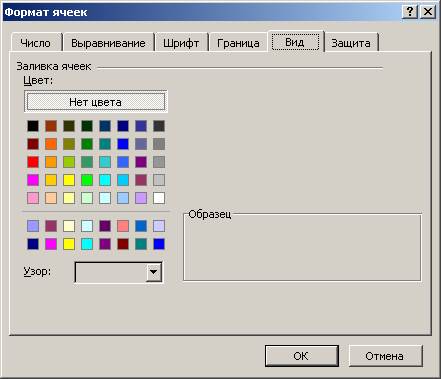Image resolution: width=441 pixels, height=379 pixels.
Task: Pick the bright red color swatch
Action: coord(33,162)
